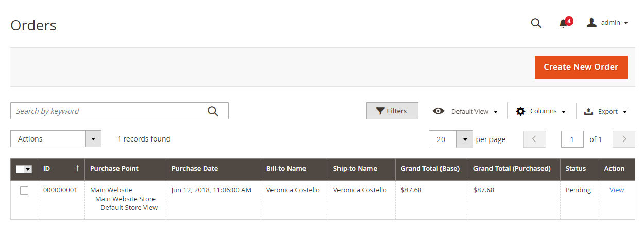Sort by the ID column header
Image resolution: width=644 pixels, height=229 pixels.
61,168
